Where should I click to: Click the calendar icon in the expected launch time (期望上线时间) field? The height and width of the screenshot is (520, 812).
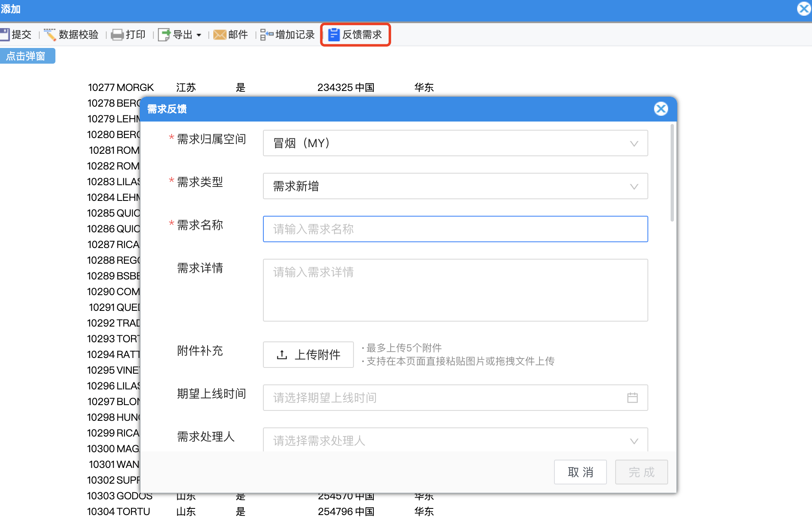tap(632, 398)
